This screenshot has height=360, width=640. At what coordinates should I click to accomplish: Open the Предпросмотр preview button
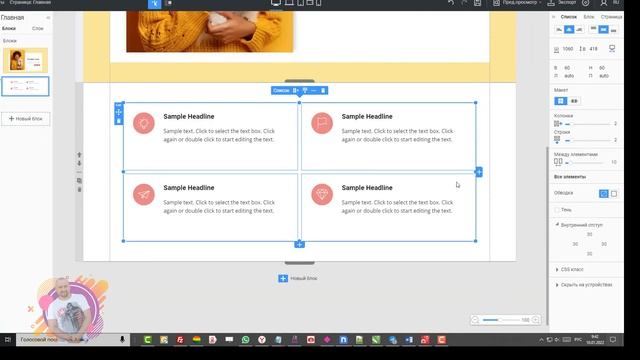pyautogui.click(x=517, y=3)
